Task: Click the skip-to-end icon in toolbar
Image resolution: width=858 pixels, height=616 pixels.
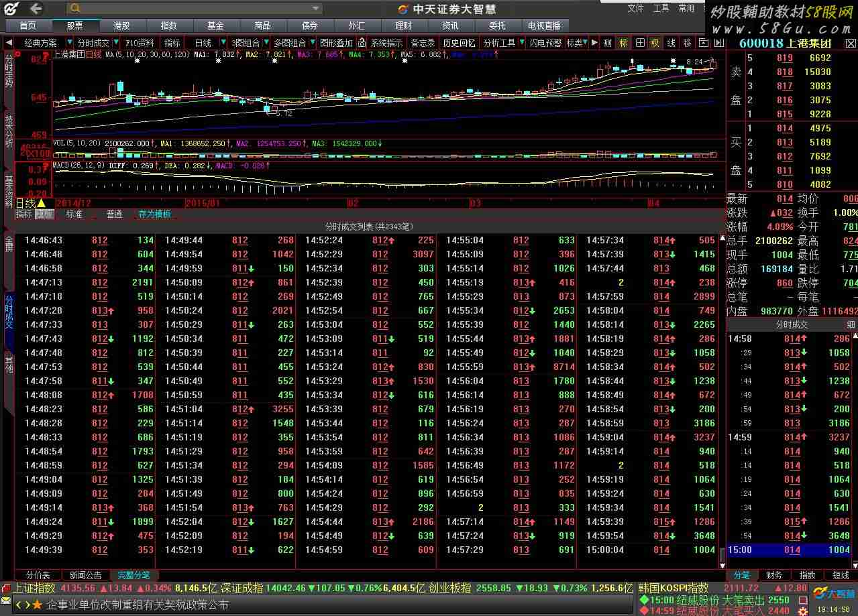Action: point(719,43)
